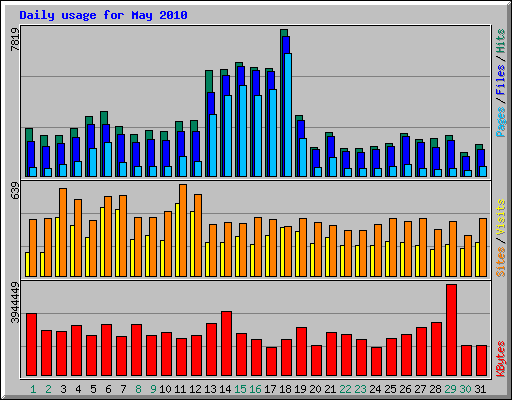Screen dimensions: 512x400
Task: Select day 2 on the x-axis
Action: pos(48,389)
